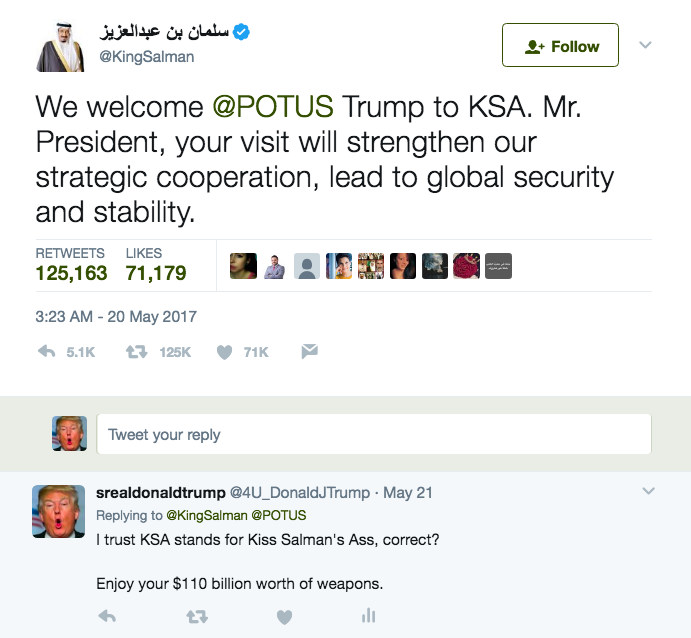Open the tweet timestamp 3:23 AM link

coord(116,317)
